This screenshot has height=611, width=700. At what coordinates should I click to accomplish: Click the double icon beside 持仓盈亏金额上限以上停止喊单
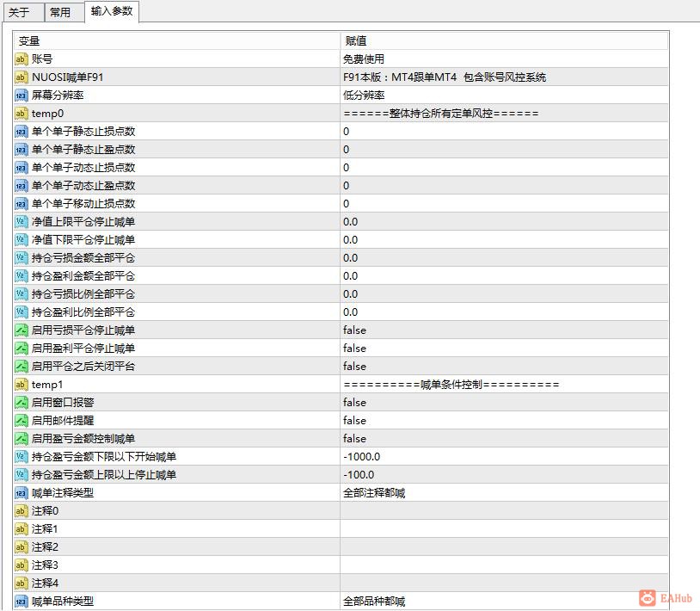click(21, 475)
